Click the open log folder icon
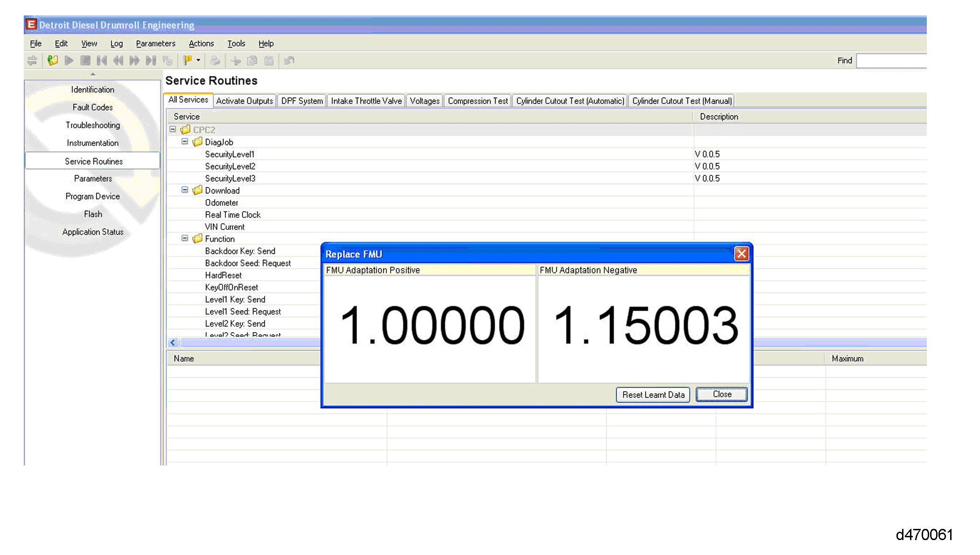980x555 pixels. click(53, 61)
